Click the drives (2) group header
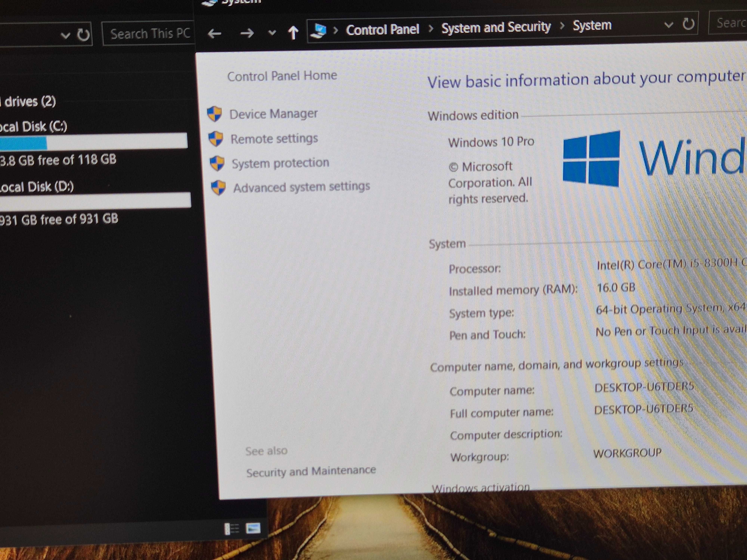The image size is (747, 560). 28,101
